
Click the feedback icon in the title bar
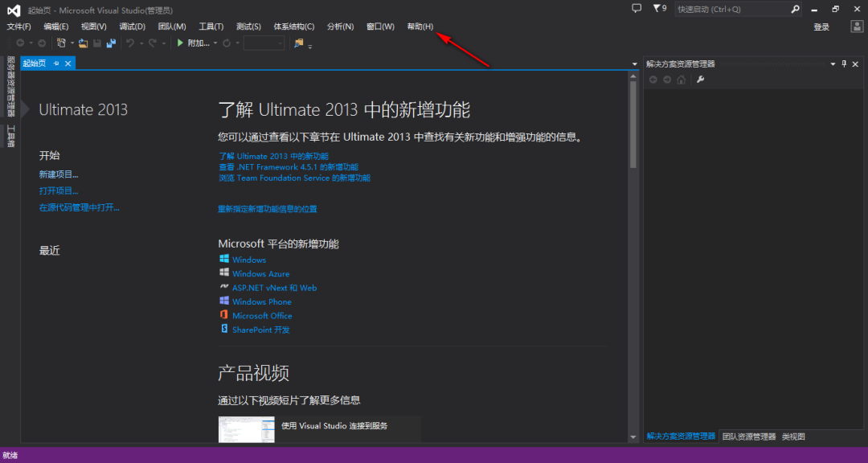pyautogui.click(x=637, y=9)
